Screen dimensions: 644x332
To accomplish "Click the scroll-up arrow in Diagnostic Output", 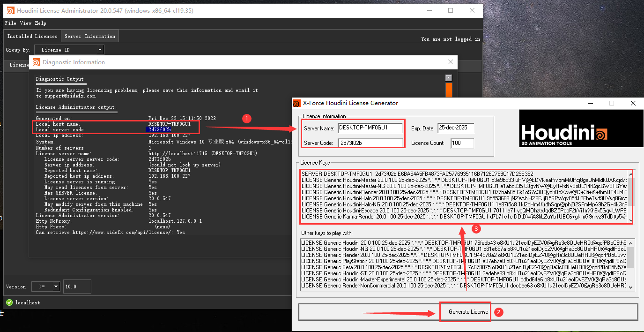I will click(x=448, y=78).
